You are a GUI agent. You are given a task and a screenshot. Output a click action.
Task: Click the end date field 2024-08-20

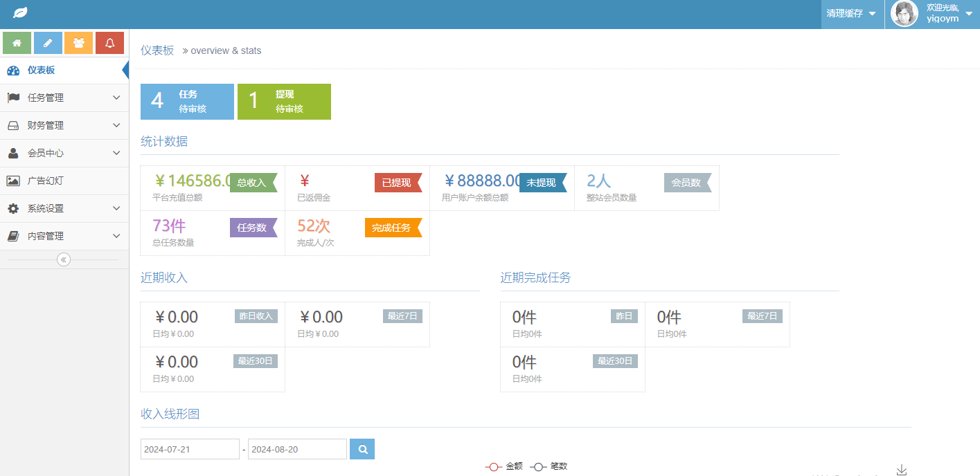[x=297, y=449]
